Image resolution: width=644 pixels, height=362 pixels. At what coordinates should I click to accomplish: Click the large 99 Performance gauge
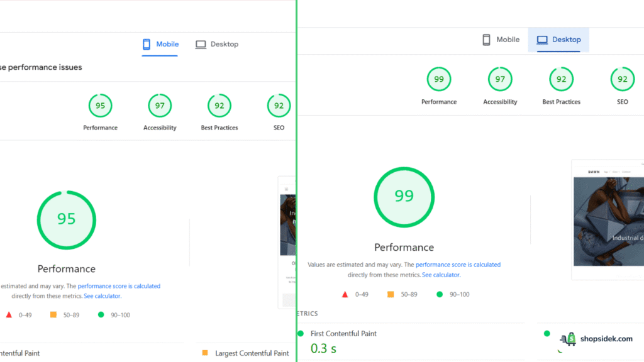pos(404,197)
